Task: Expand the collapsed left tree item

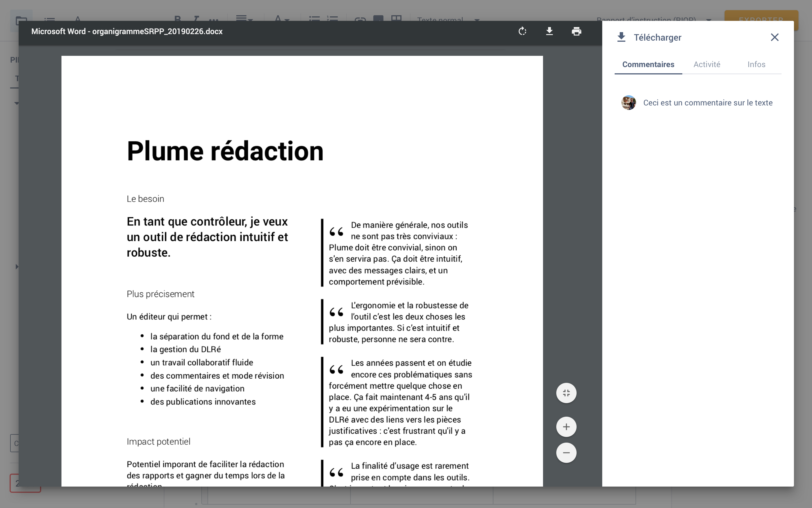Action: [16, 266]
